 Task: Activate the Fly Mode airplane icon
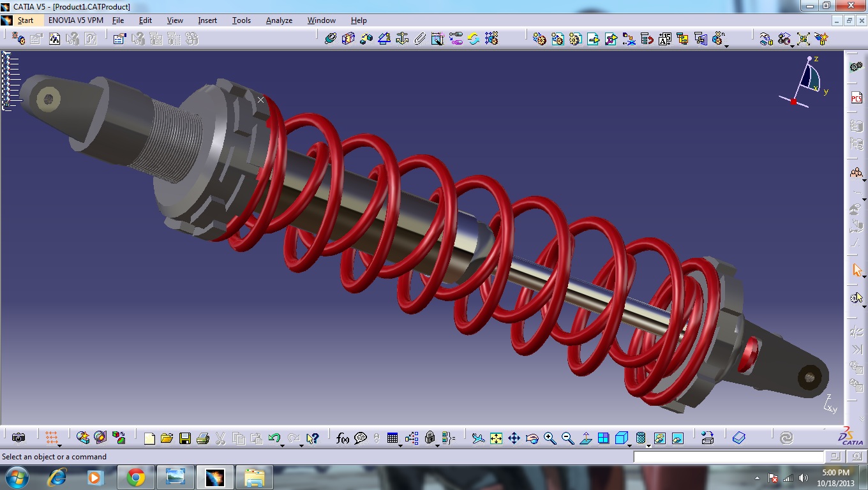478,438
